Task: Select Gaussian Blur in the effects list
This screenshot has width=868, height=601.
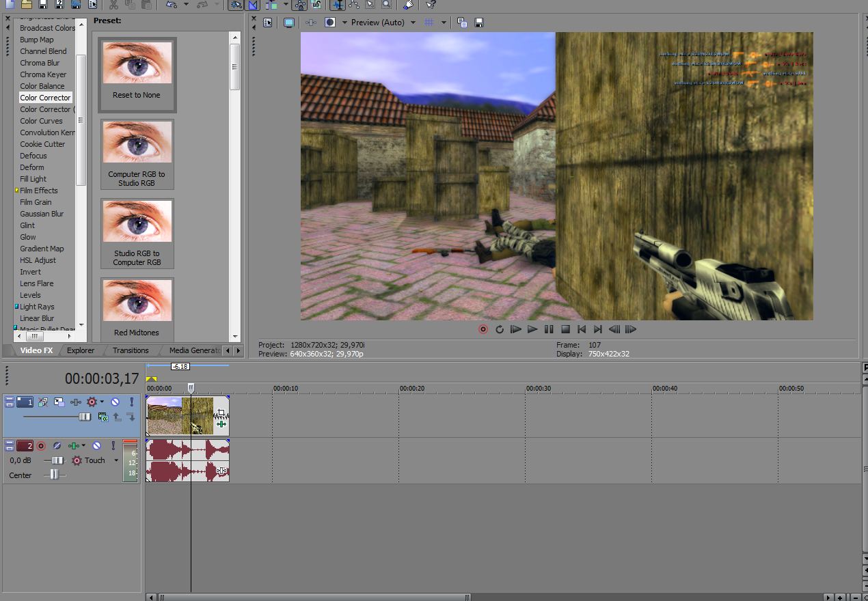Action: [42, 214]
